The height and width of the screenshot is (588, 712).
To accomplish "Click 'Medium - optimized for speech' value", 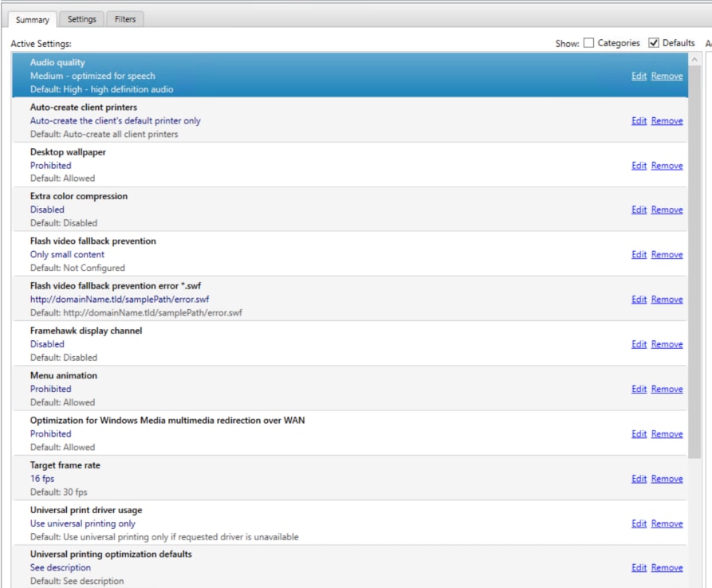I will coord(92,76).
